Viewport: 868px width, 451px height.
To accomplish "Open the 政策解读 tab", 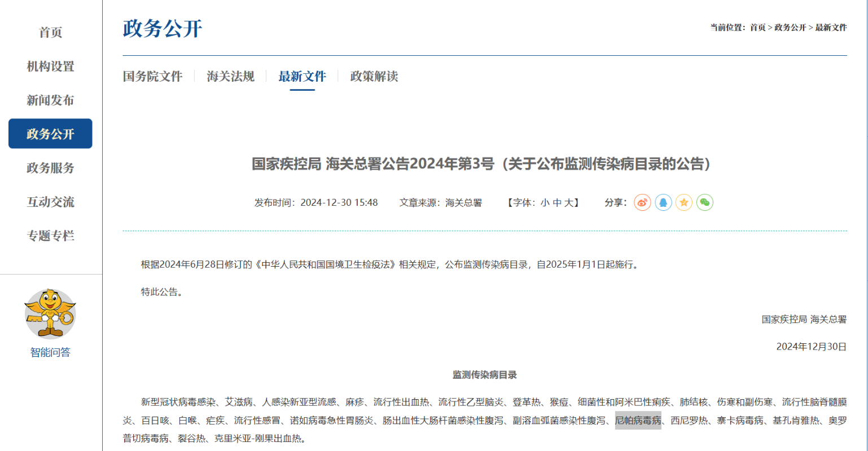I will 374,77.
